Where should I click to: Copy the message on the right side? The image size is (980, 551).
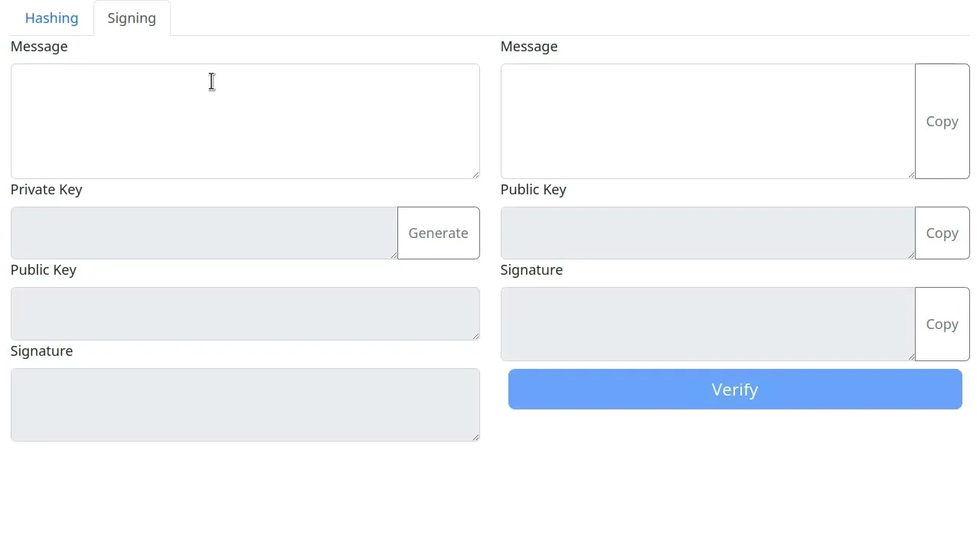pos(942,121)
